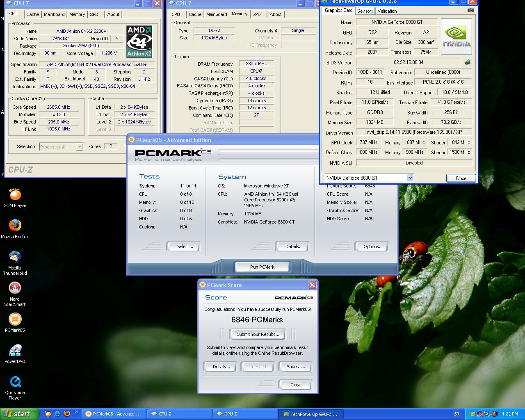
Task: Open Mozilla Firefox desktop icon
Action: pos(15,229)
